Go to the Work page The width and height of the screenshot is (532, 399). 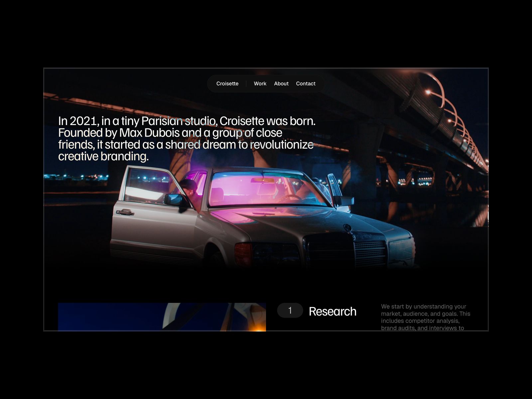coord(260,83)
